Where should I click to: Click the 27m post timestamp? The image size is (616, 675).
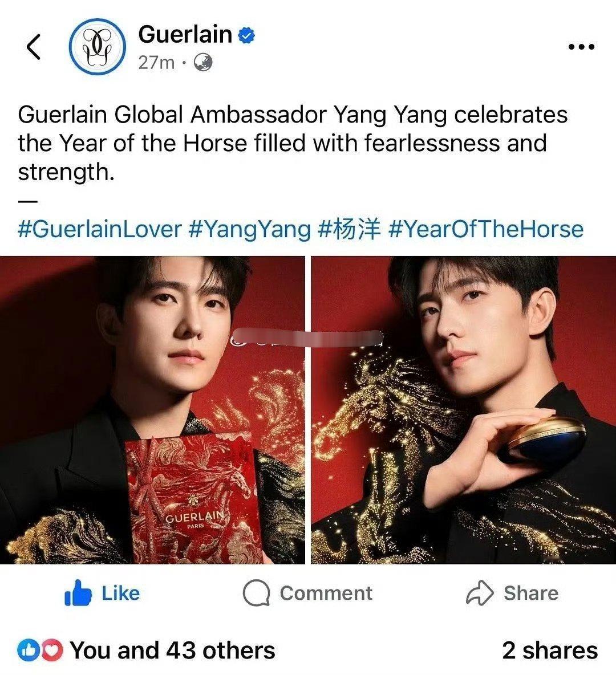coord(156,63)
